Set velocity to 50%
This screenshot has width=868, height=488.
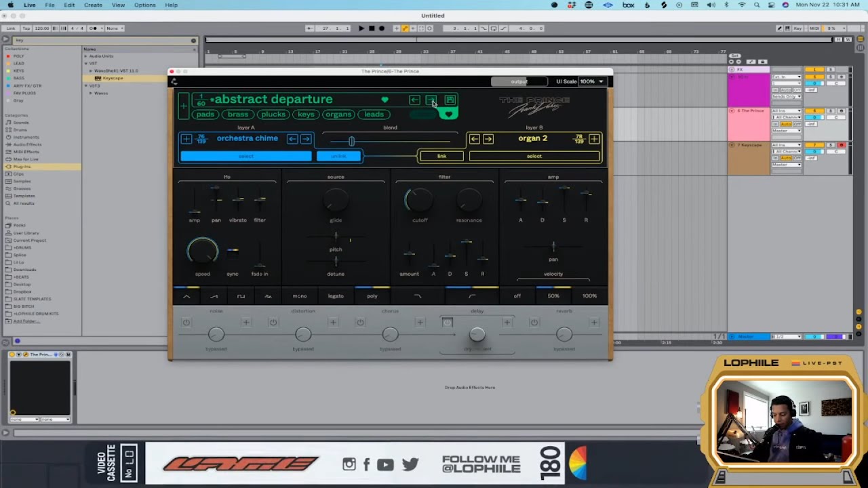coord(553,296)
